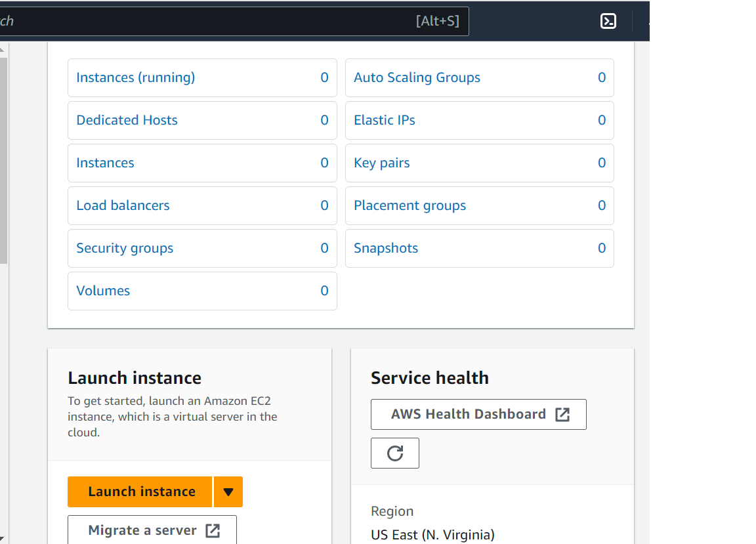Image resolution: width=756 pixels, height=544 pixels.
Task: View Auto Scaling Groups
Action: pyautogui.click(x=417, y=77)
